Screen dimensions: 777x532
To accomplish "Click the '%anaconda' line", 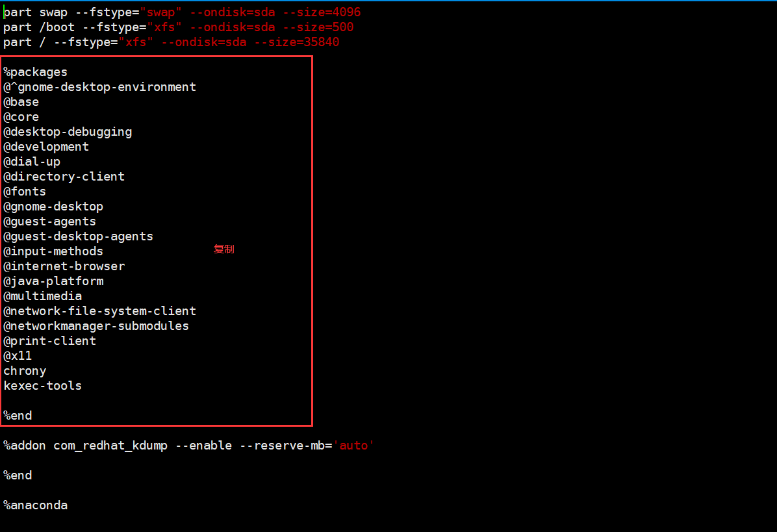I will coord(35,505).
